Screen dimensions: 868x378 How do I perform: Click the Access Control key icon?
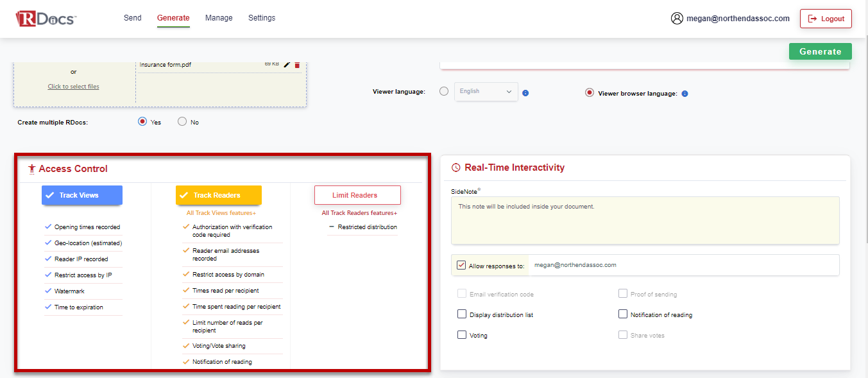point(31,168)
